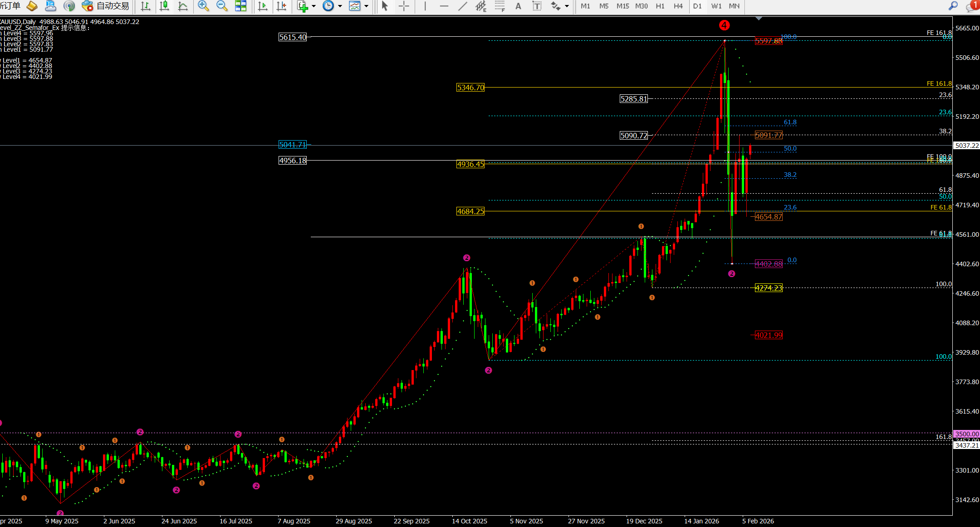
Task: Select the crosshair cursor tool
Action: [404, 6]
